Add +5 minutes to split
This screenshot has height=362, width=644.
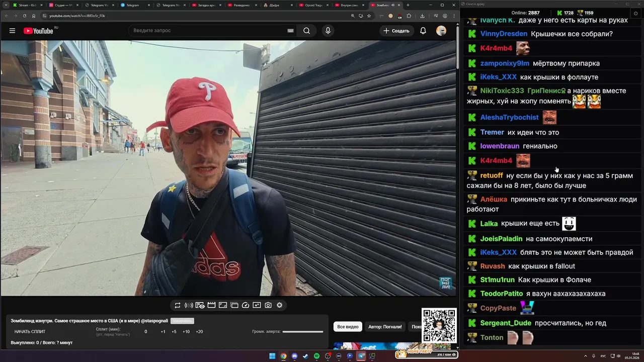coord(174,332)
